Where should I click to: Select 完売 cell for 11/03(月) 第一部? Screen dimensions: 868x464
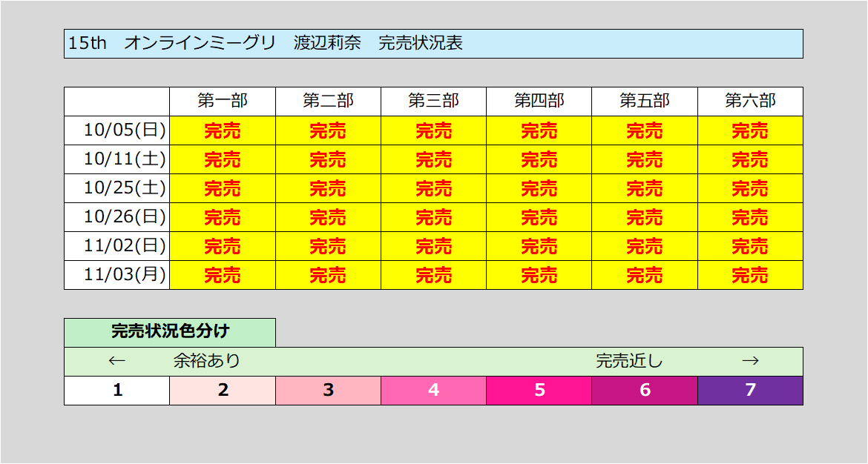(x=223, y=275)
